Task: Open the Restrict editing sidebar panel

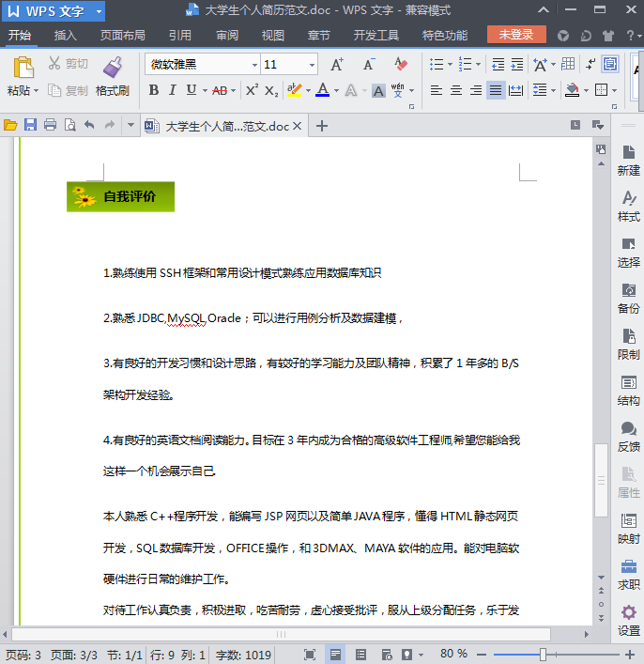Action: [x=628, y=345]
